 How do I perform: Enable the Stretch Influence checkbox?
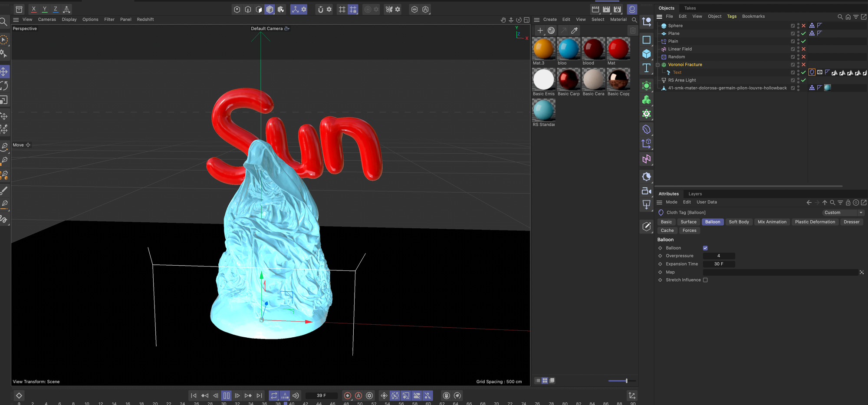(x=705, y=280)
